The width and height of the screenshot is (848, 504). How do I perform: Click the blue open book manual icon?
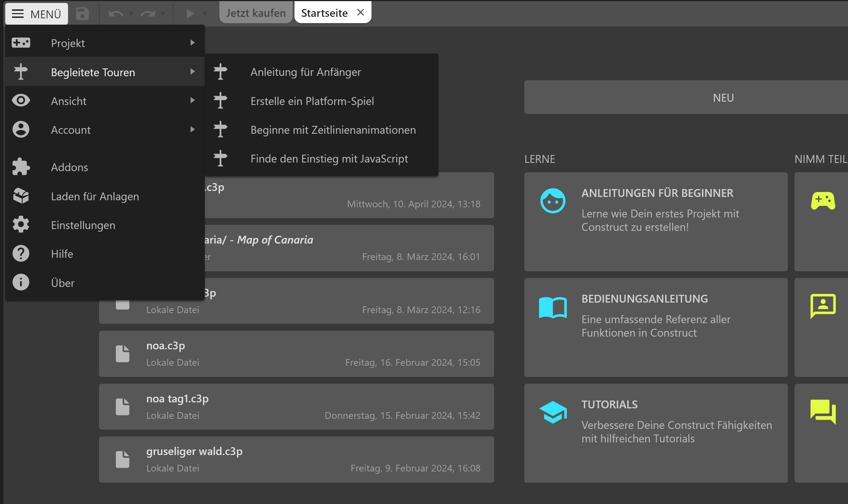(x=553, y=307)
